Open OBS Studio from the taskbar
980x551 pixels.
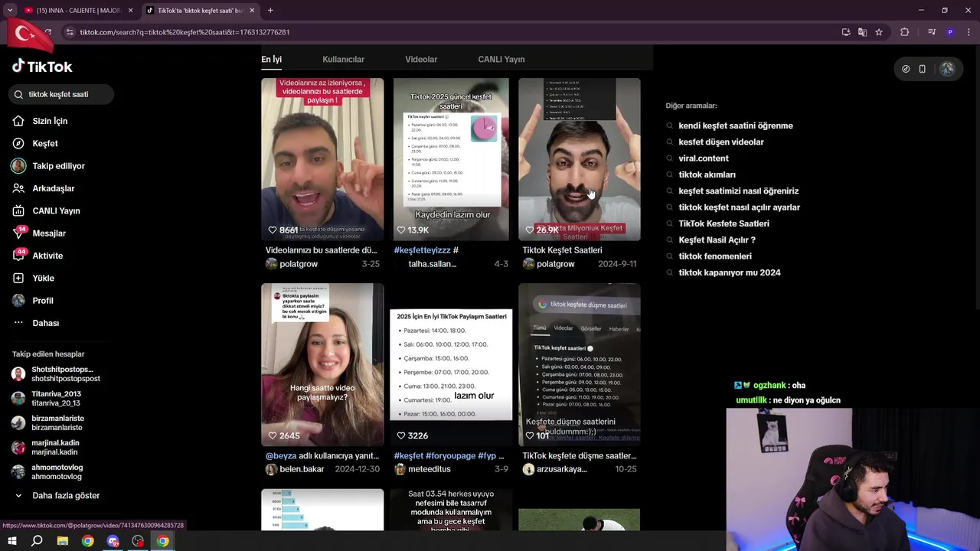click(138, 541)
